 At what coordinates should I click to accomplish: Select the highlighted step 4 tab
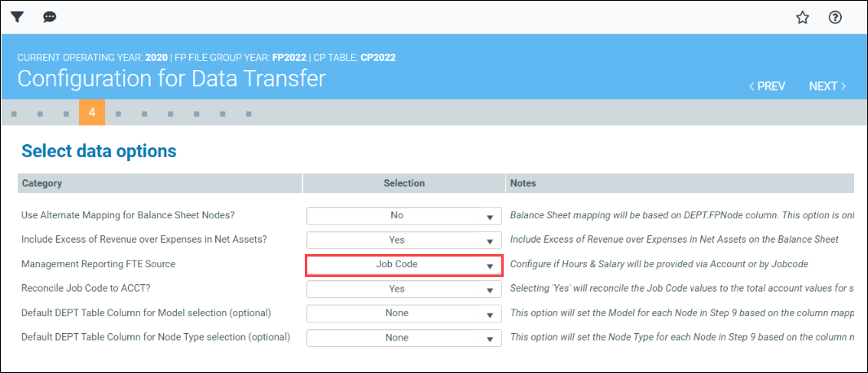(x=92, y=112)
